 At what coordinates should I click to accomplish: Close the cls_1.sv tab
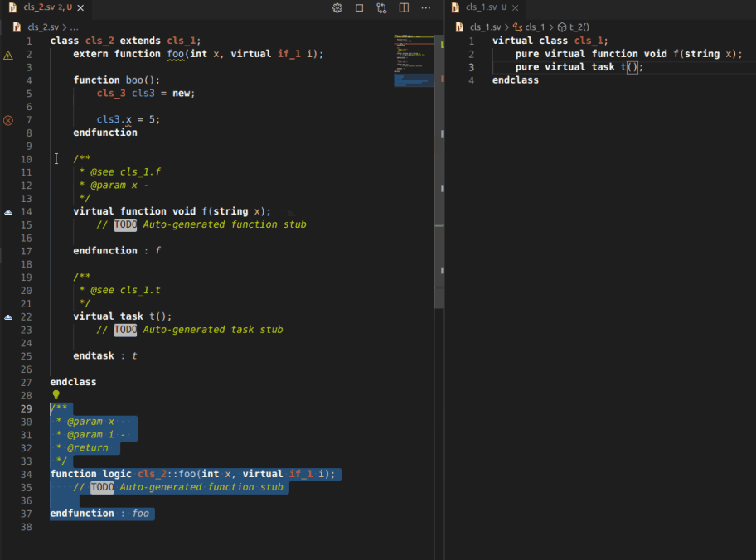coord(516,7)
